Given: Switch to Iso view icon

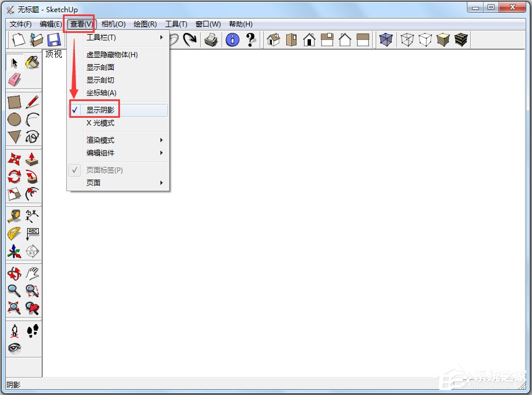Looking at the screenshot, I should tap(274, 40).
